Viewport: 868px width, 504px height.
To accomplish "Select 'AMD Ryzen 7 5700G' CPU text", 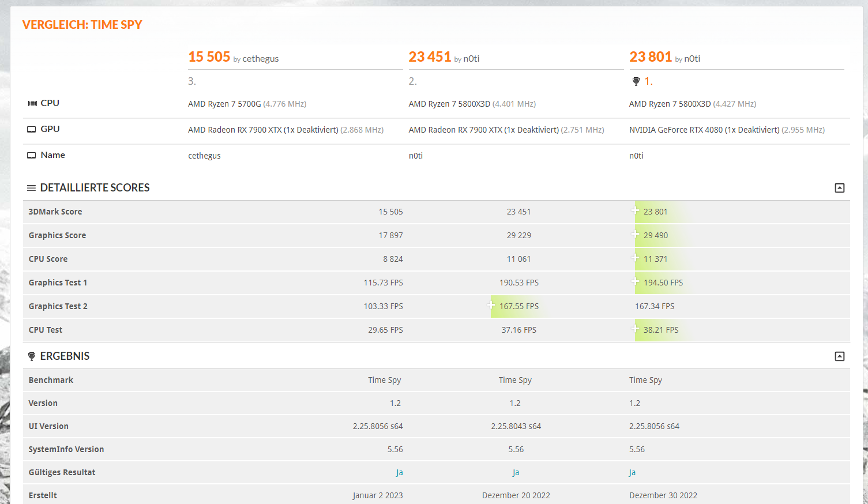I will pyautogui.click(x=224, y=104).
